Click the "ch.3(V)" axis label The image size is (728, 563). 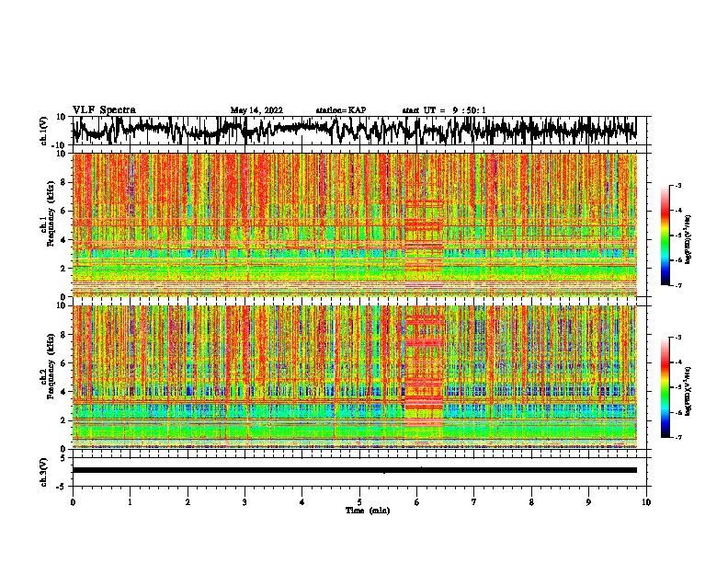click(x=43, y=472)
